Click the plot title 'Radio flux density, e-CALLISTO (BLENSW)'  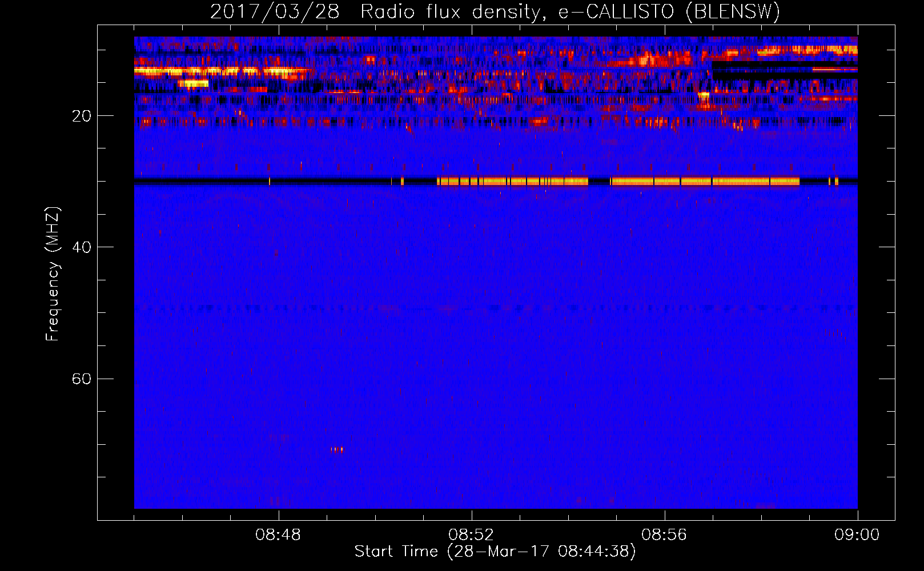(x=570, y=12)
